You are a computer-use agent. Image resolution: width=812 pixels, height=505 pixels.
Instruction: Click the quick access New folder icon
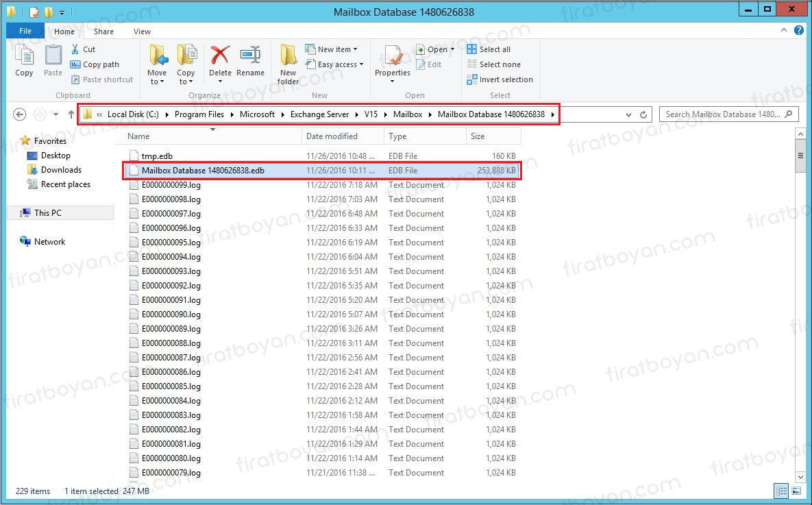[49, 12]
